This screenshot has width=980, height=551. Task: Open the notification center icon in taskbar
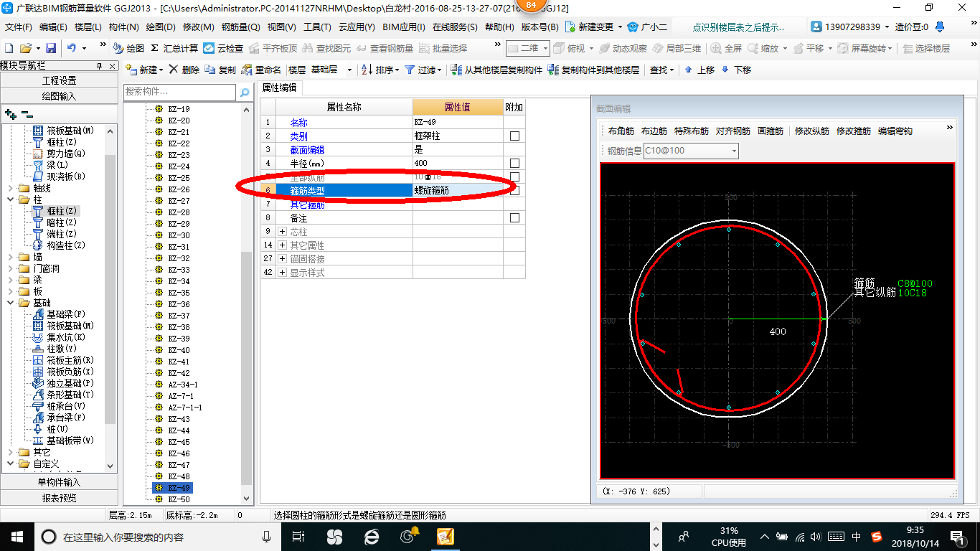[958, 536]
